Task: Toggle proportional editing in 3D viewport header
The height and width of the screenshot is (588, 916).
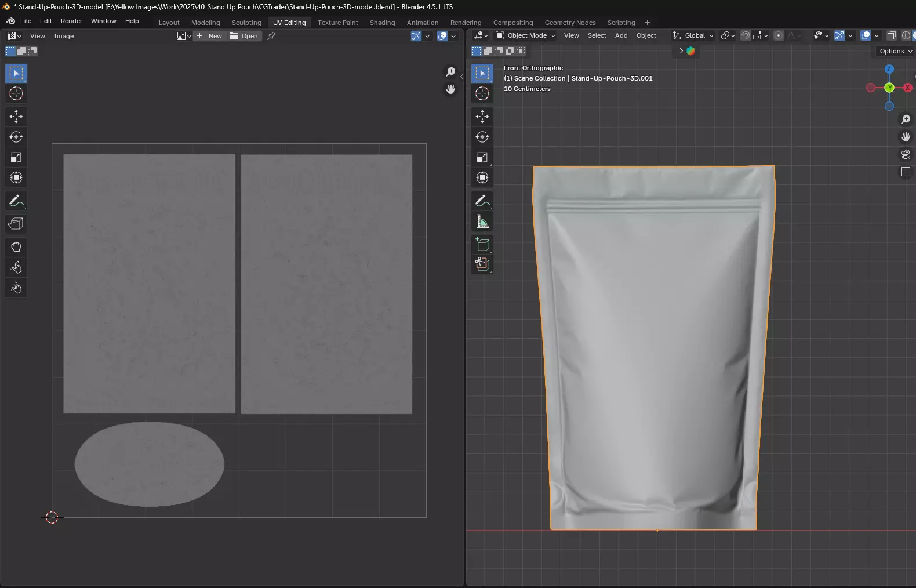Action: tap(779, 35)
